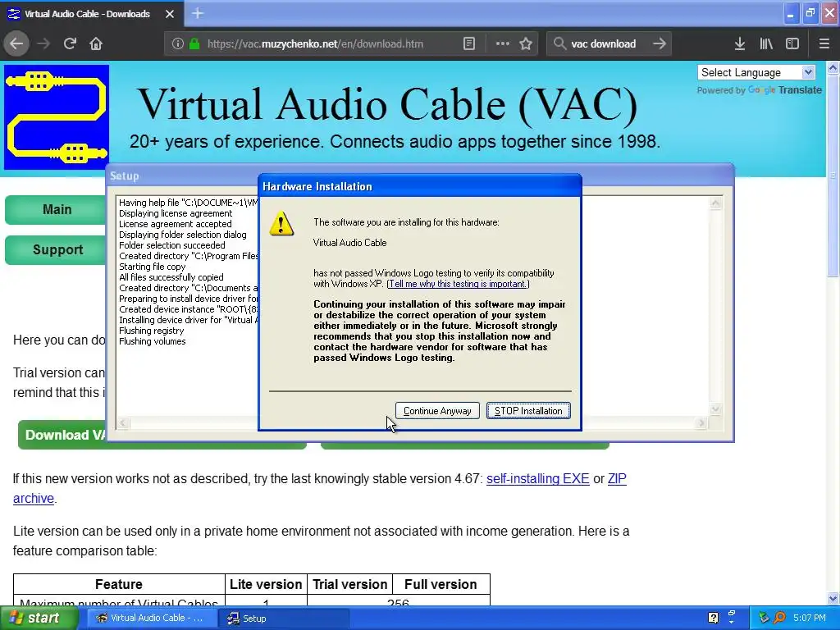
Task: Click STOP Installation button
Action: click(x=528, y=411)
